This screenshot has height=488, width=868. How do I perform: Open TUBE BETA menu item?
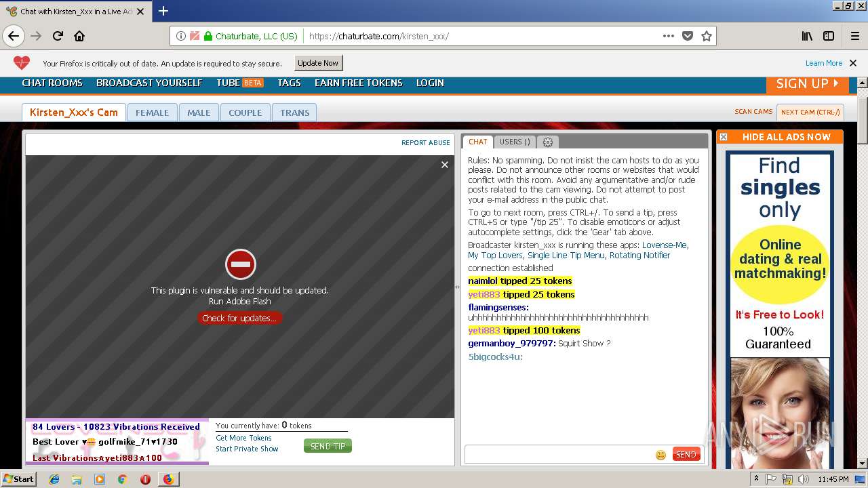click(240, 83)
